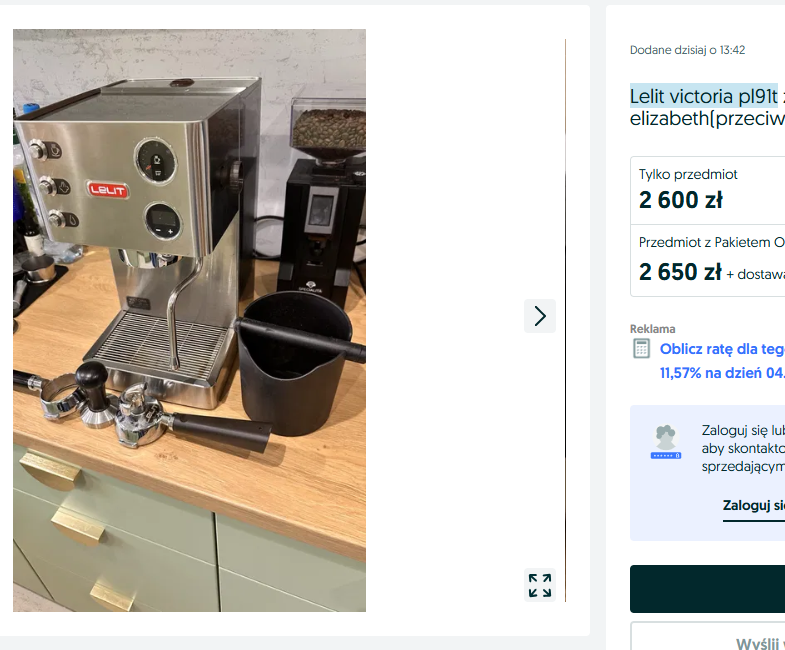Screen dimensions: 785x650
Task: Click the 'Zaloguj się lub' login prompt text
Action: (x=743, y=430)
